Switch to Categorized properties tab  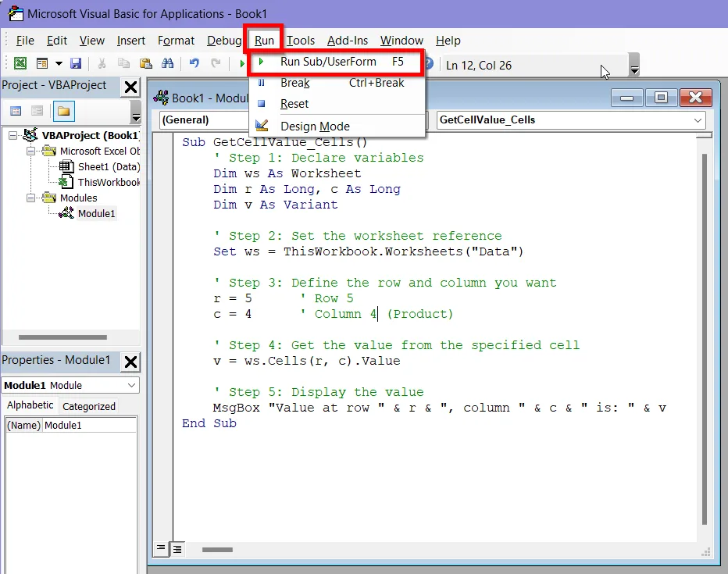click(89, 407)
